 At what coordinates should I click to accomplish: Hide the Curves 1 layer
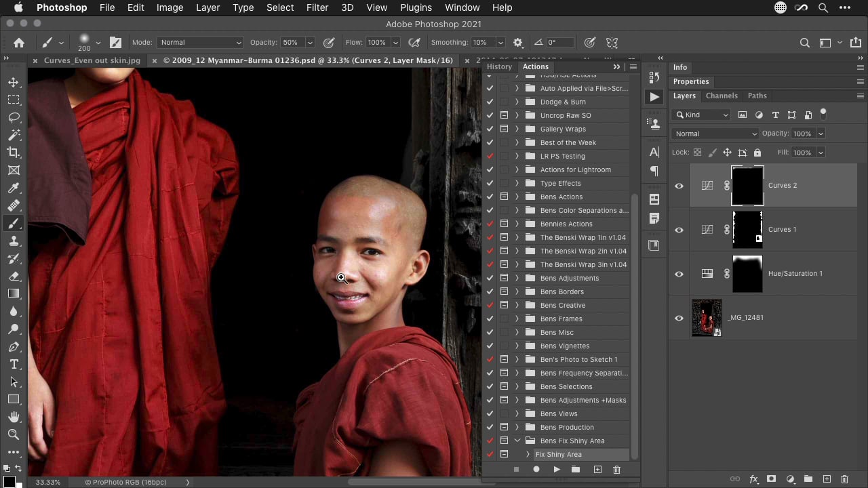679,230
